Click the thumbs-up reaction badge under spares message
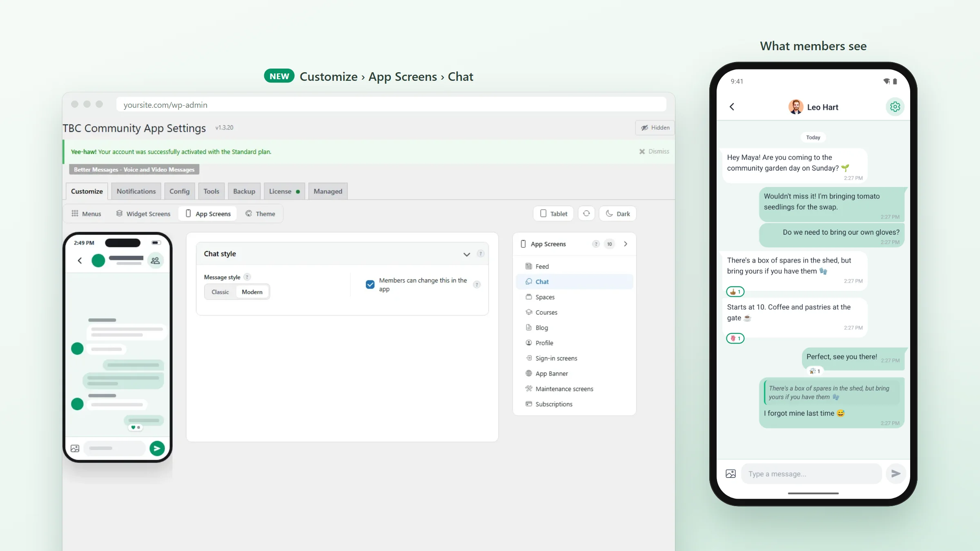 tap(735, 292)
